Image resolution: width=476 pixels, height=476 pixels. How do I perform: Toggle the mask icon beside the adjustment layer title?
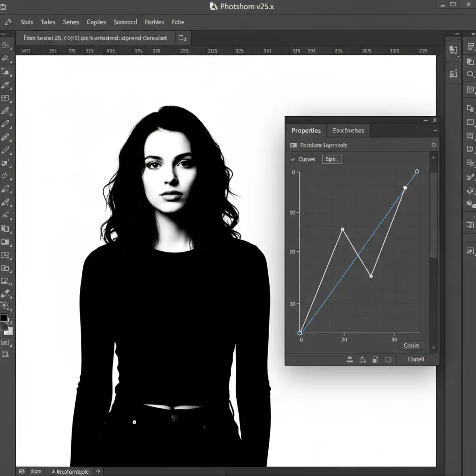tap(293, 145)
